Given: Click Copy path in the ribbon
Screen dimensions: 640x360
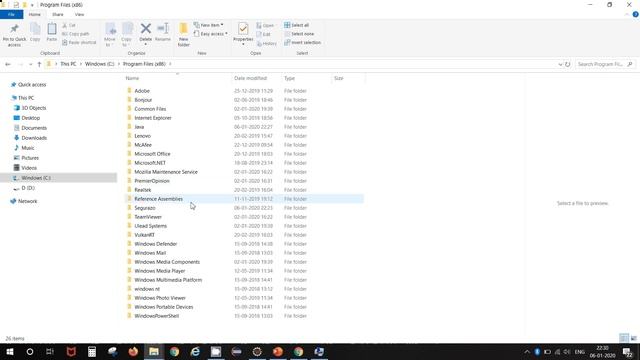Looking at the screenshot, I should [76, 34].
